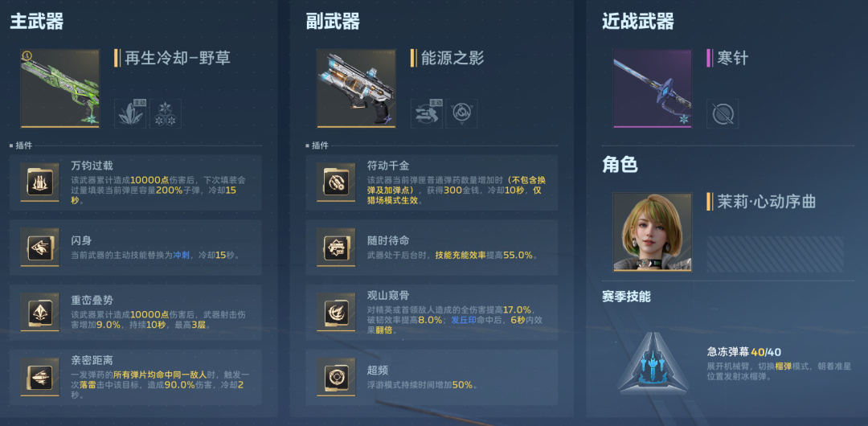Image resolution: width=868 pixels, height=426 pixels.
Task: Click 能源之影 second trait icon
Action: coord(461,113)
